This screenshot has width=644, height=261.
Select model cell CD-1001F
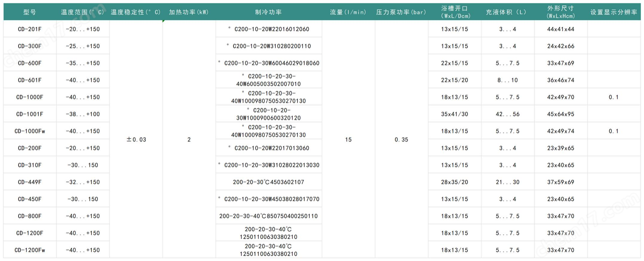pos(30,114)
